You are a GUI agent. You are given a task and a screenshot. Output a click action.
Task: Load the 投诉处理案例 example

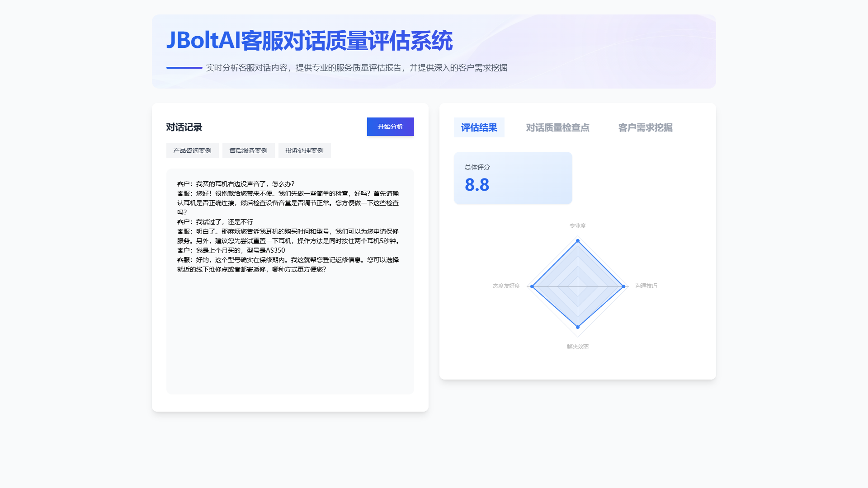[304, 150]
